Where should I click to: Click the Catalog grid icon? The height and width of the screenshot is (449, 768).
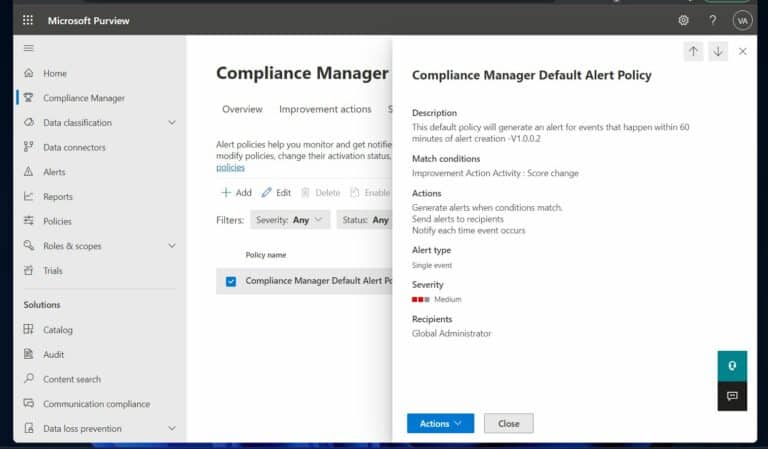coord(28,330)
